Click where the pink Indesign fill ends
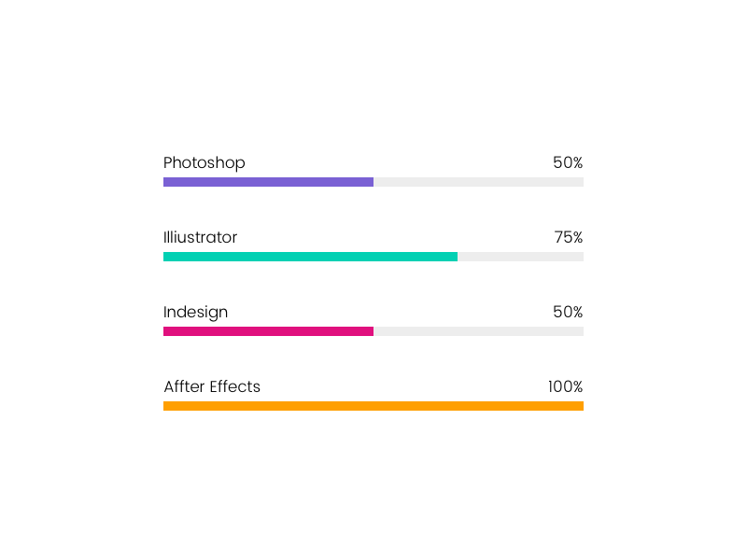The image size is (747, 560). (x=372, y=331)
